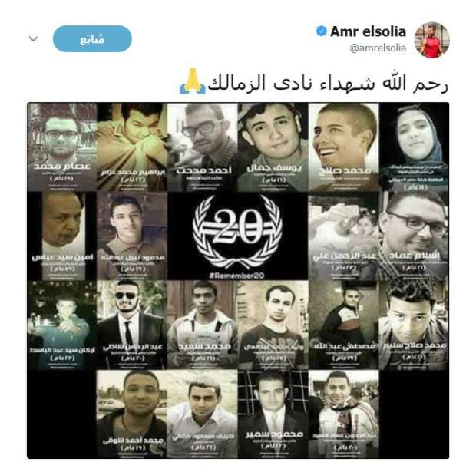The width and height of the screenshot is (476, 472).
Task: Click the #Remember20 hashtag text
Action: pyautogui.click(x=236, y=276)
